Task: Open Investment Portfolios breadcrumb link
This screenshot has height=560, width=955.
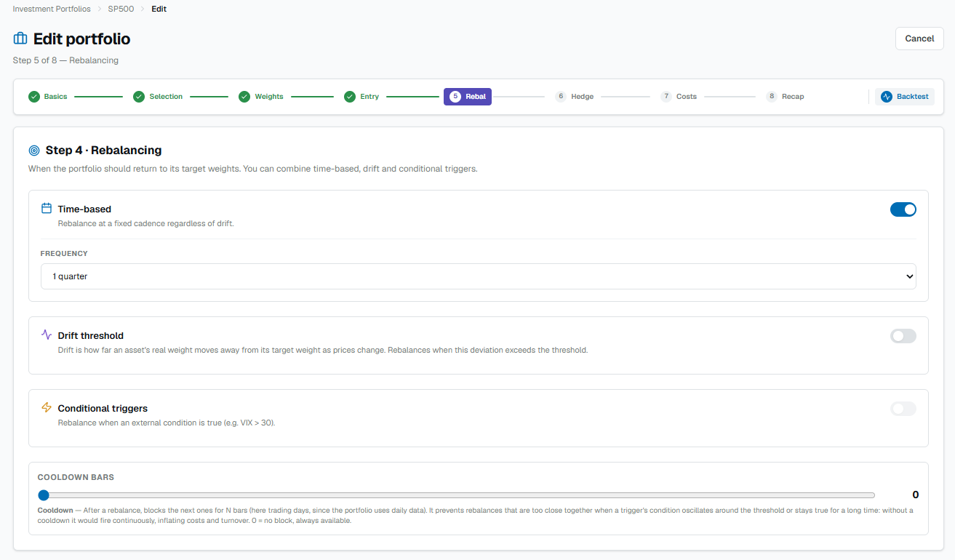Action: (52, 9)
